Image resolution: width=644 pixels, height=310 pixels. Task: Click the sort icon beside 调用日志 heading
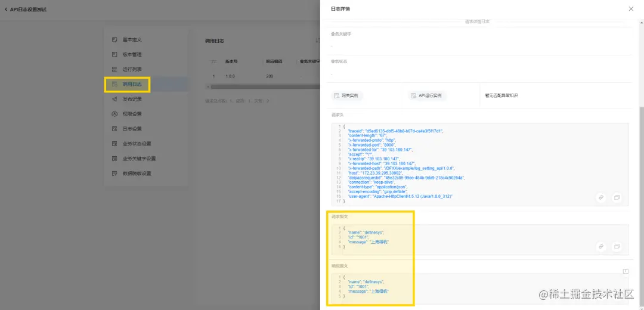317,41
